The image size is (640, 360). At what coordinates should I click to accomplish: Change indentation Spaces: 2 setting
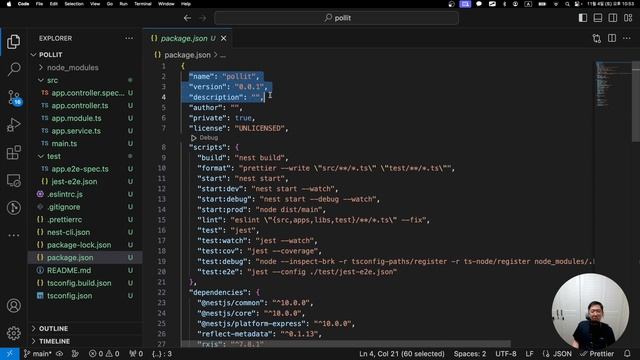pos(470,354)
